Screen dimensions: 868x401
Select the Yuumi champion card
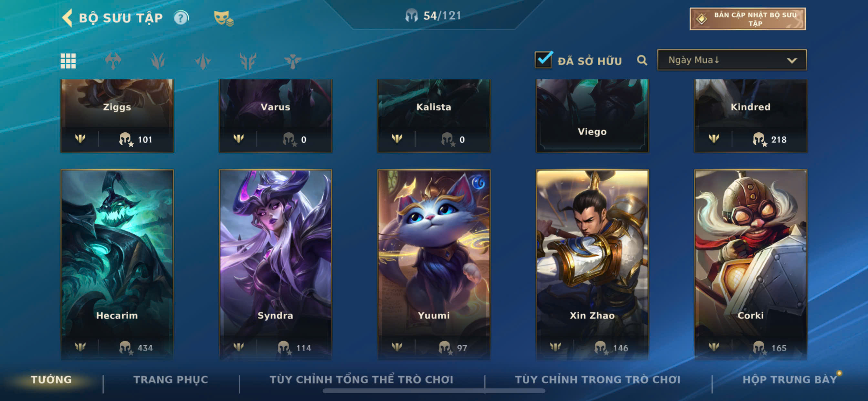(x=434, y=264)
